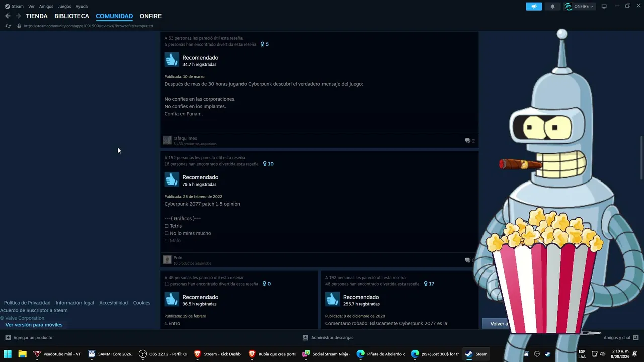Tick the No lo mires mucho checkbox
The height and width of the screenshot is (362, 644).
(167, 233)
